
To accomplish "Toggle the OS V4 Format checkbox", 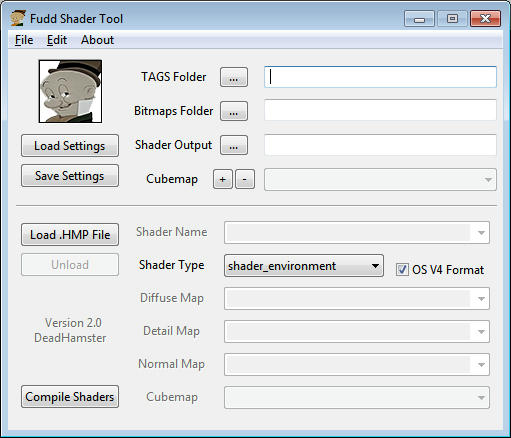I will [402, 269].
